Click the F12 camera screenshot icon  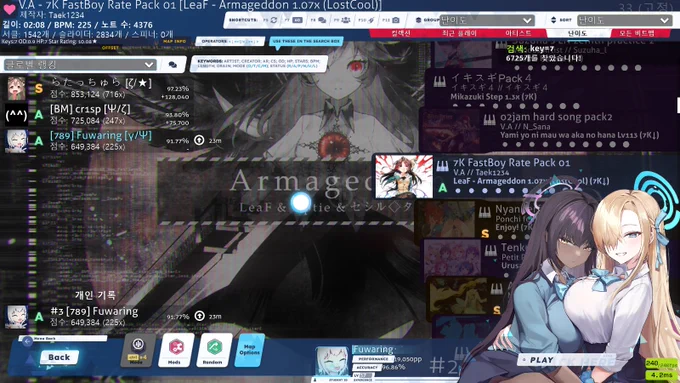[x=396, y=20]
